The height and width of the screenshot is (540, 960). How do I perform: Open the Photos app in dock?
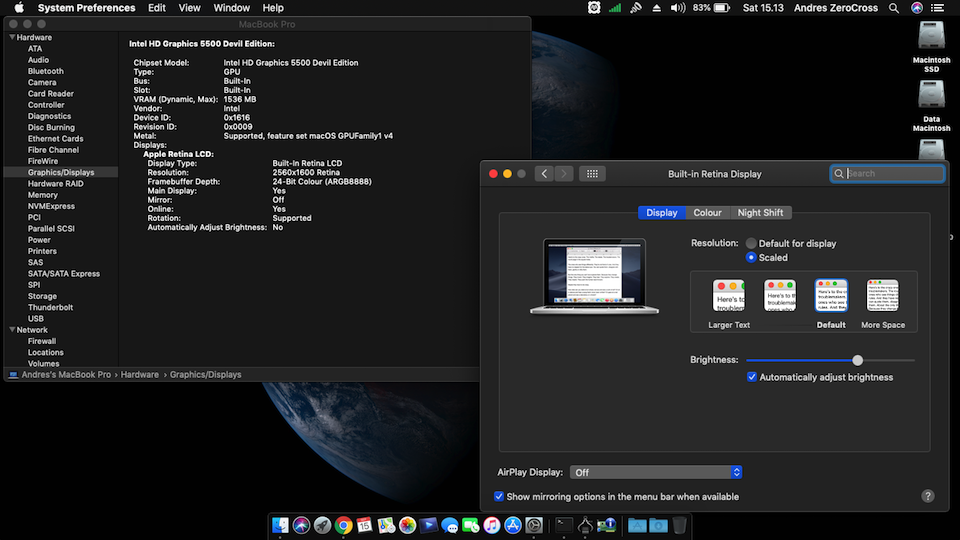coord(407,525)
